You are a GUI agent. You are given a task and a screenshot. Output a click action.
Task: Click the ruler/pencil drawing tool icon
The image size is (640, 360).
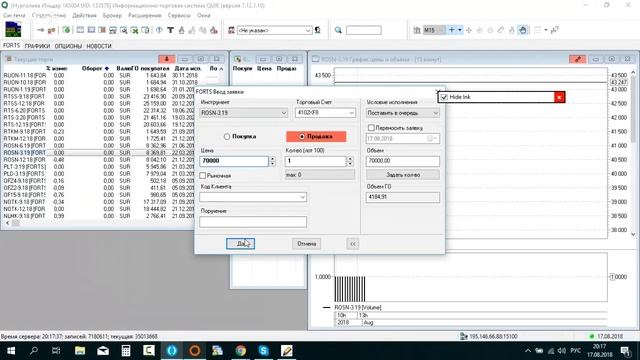[x=501, y=30]
